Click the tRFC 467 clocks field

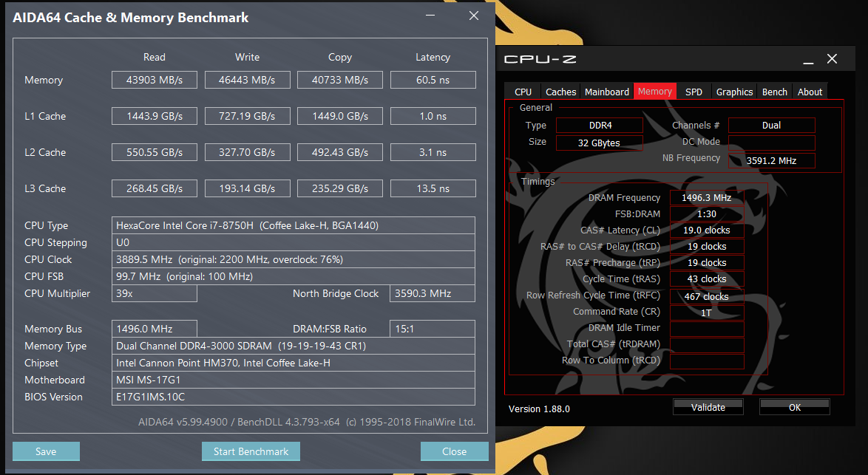pos(707,296)
